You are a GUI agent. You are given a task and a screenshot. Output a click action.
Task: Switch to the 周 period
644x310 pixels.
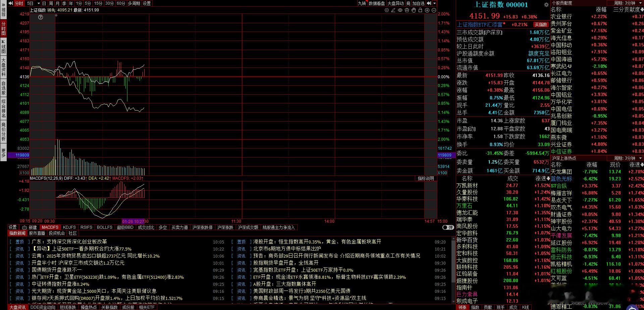pos(51,3)
